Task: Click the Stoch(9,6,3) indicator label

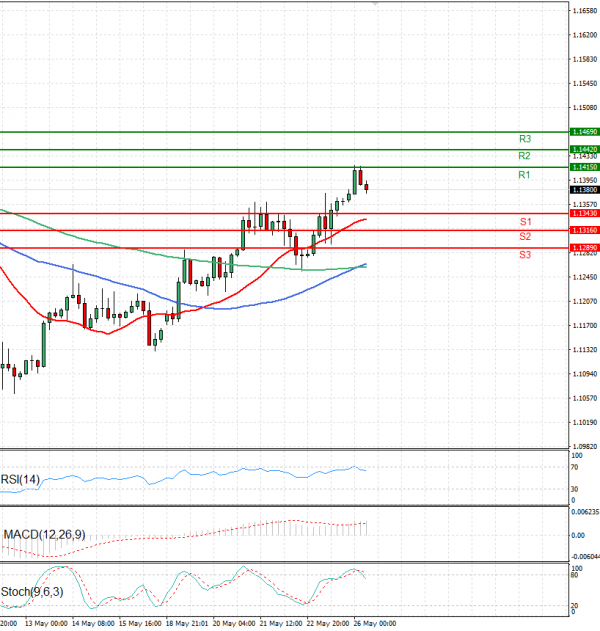Action: tap(32, 592)
